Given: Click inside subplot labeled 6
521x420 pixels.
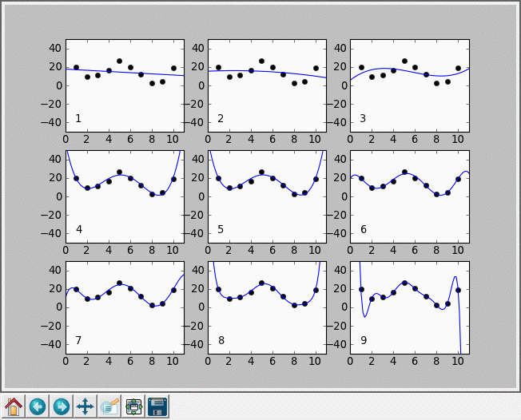Looking at the screenshot, I should [x=410, y=220].
